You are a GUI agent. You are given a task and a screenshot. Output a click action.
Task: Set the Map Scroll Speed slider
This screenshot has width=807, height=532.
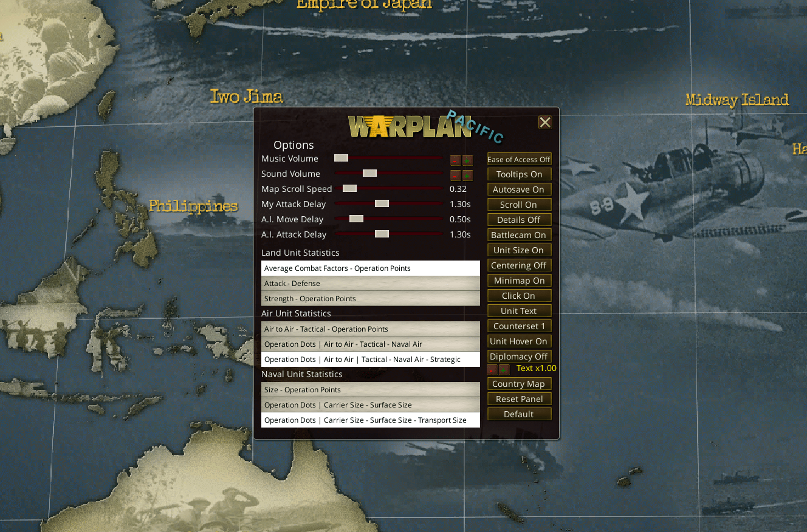(388, 188)
